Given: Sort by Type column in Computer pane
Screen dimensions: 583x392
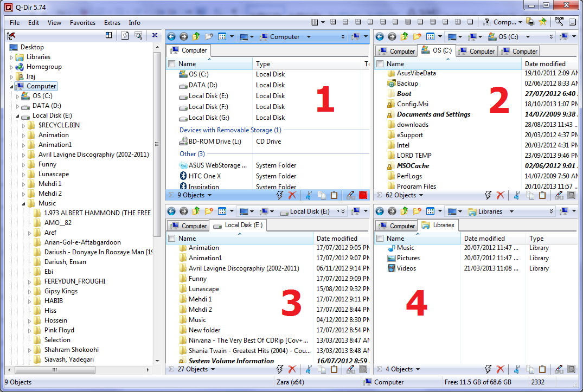Looking at the screenshot, I should 307,64.
